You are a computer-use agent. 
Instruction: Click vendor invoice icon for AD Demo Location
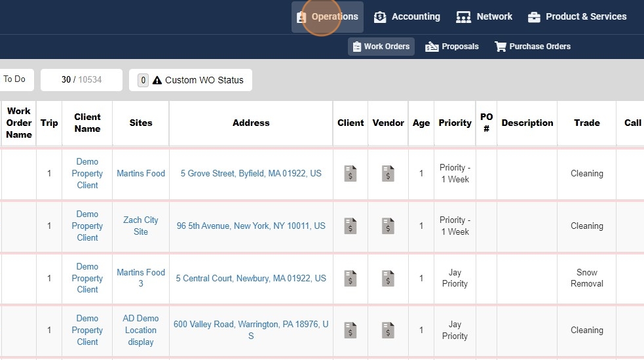(388, 330)
